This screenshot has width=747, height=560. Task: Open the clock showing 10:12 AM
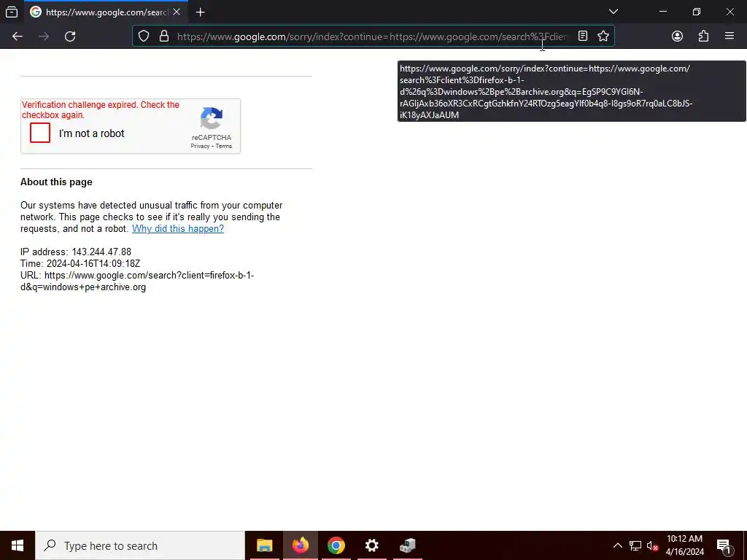(x=684, y=545)
